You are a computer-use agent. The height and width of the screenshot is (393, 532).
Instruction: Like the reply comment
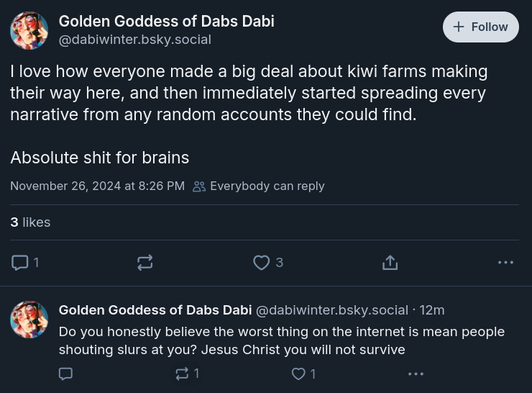pos(298,374)
